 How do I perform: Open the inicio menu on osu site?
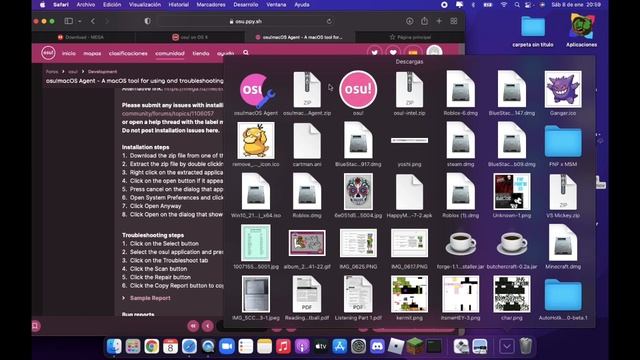coord(69,53)
